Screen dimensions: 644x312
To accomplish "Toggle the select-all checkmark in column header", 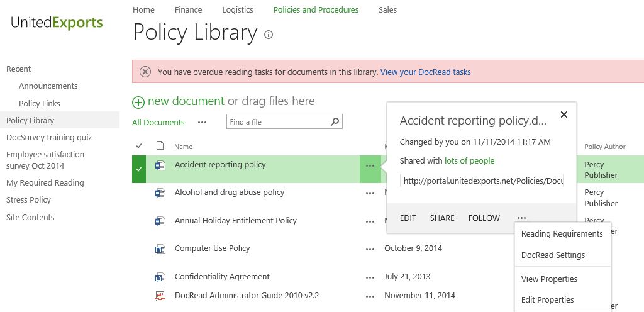I will coord(139,147).
